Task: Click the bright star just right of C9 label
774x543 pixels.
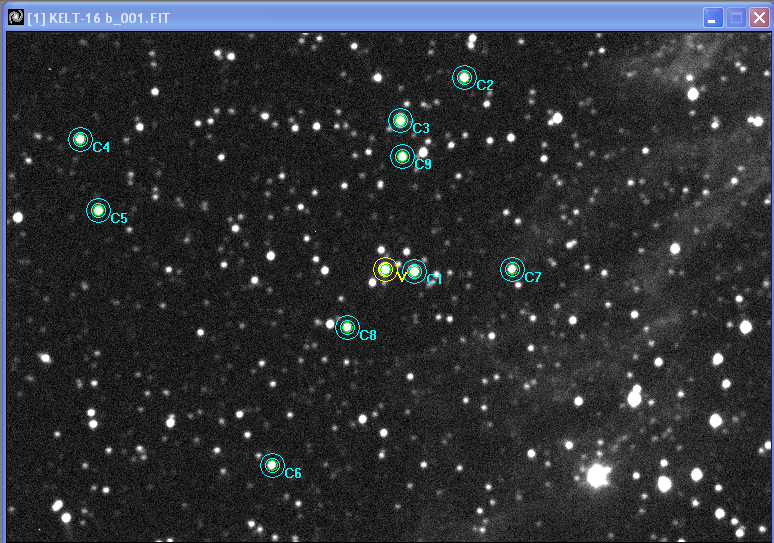Action: (x=424, y=153)
